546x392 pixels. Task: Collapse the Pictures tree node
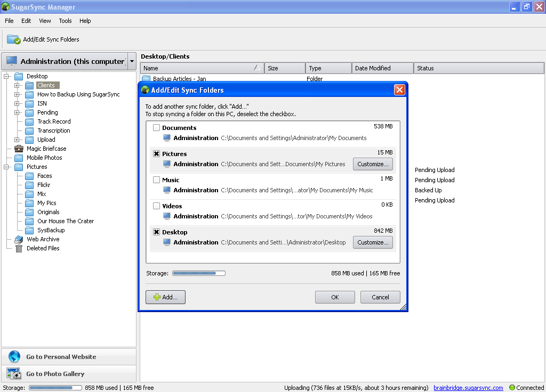(6, 167)
